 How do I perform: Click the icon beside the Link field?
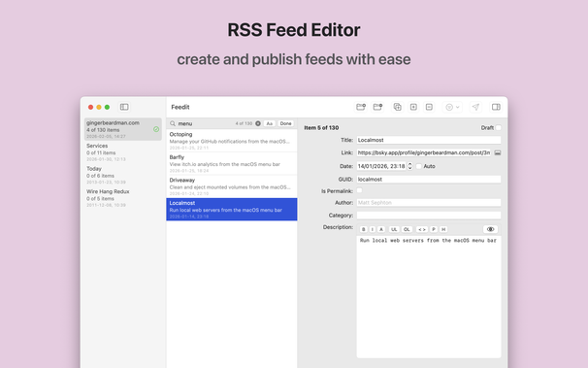tap(498, 152)
